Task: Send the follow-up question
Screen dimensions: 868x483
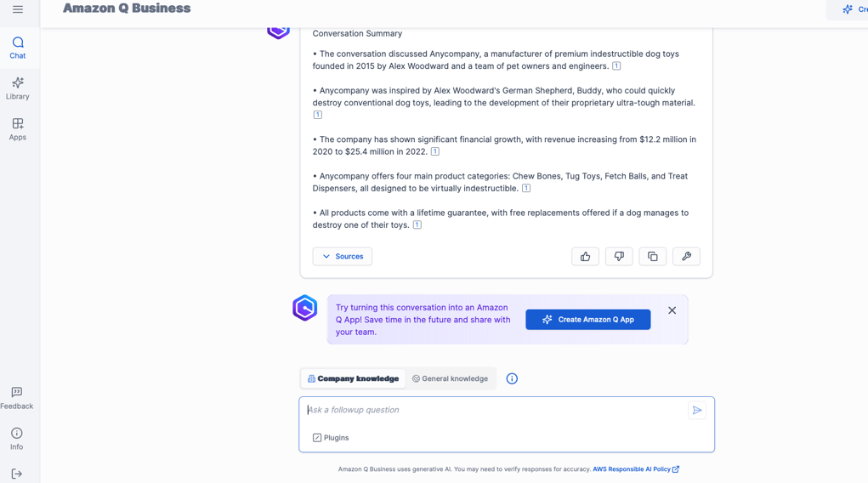Action: [697, 411]
